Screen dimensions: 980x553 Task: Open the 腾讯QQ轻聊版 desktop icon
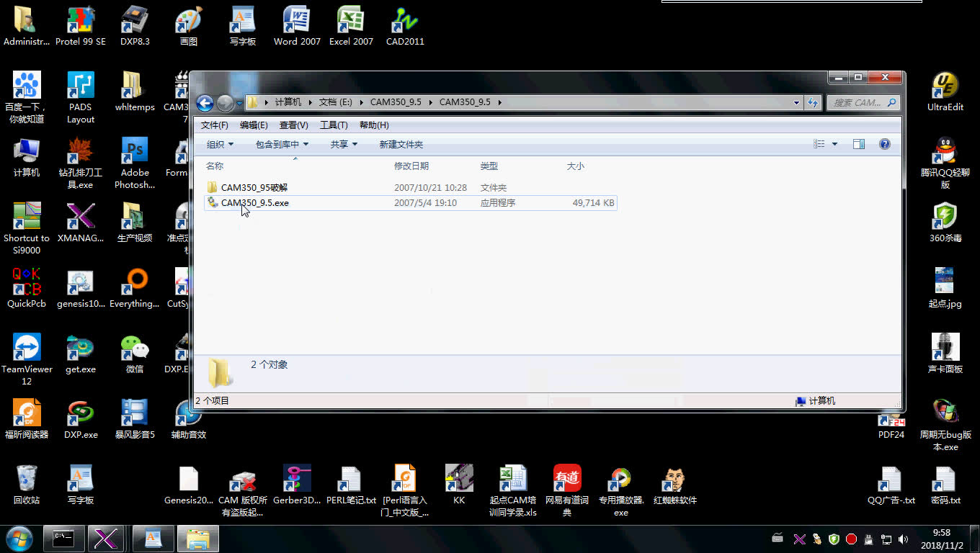click(945, 163)
